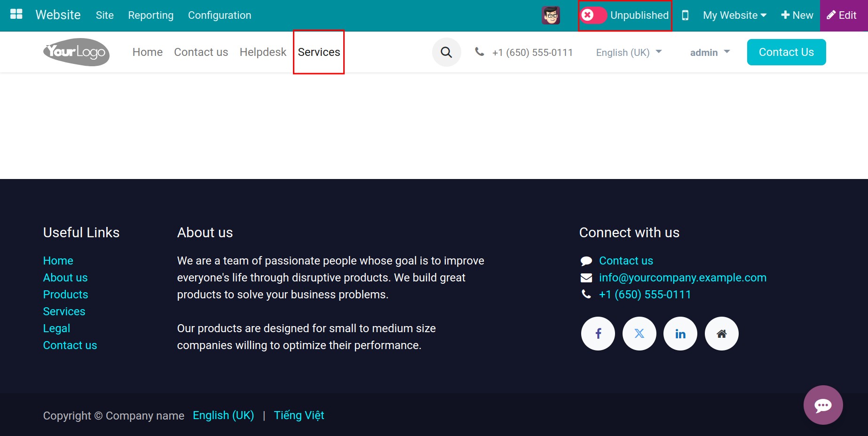
Task: Open the LinkedIn social icon
Action: 680,334
